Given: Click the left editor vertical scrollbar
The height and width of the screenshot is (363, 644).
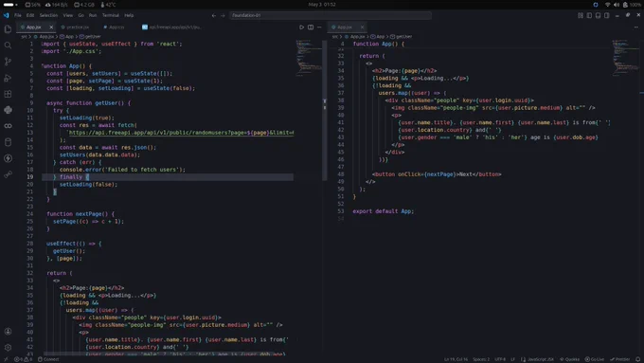Looking at the screenshot, I should click(x=325, y=111).
